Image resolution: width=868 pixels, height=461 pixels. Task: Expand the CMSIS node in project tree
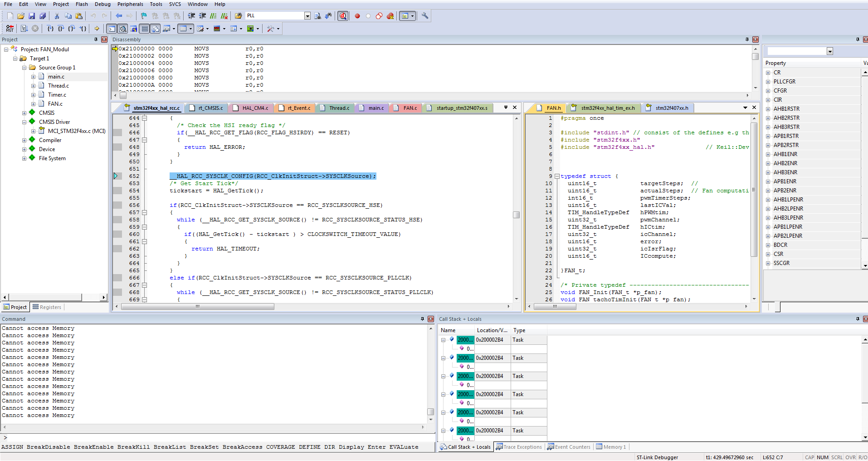coord(24,113)
